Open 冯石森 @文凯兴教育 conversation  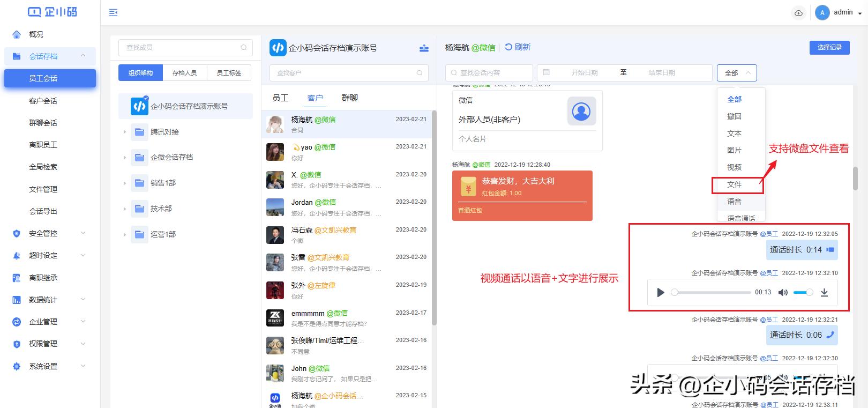pos(347,235)
